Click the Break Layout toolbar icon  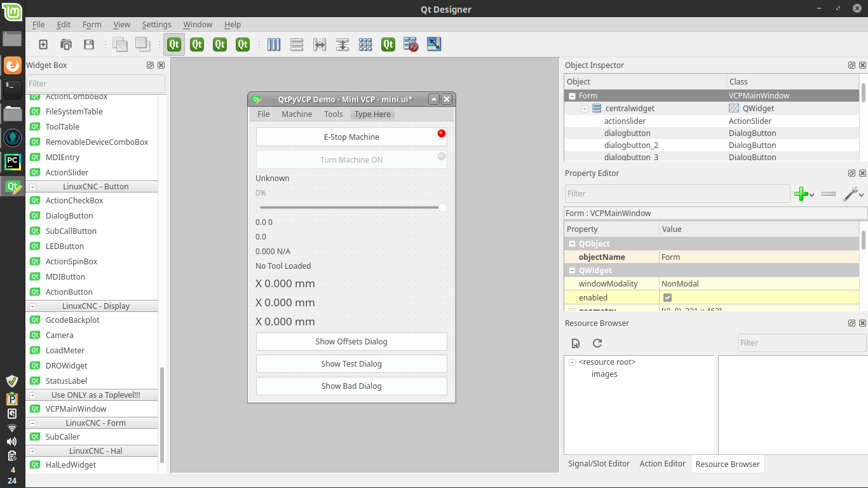411,44
